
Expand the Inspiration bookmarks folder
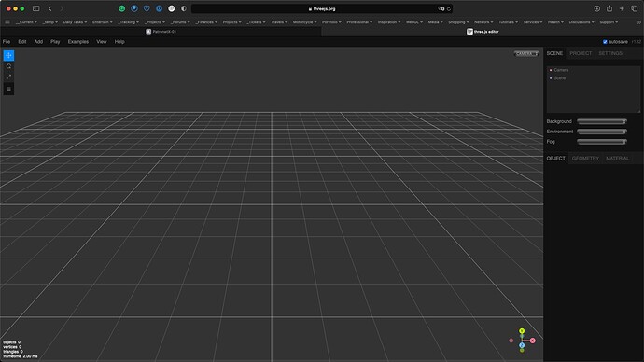tap(389, 22)
